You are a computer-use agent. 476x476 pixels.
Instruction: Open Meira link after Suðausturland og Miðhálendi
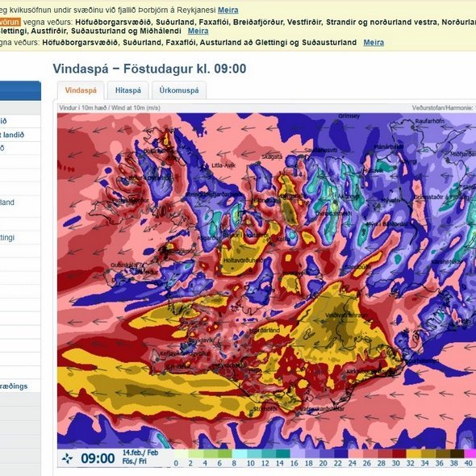pyautogui.click(x=198, y=31)
